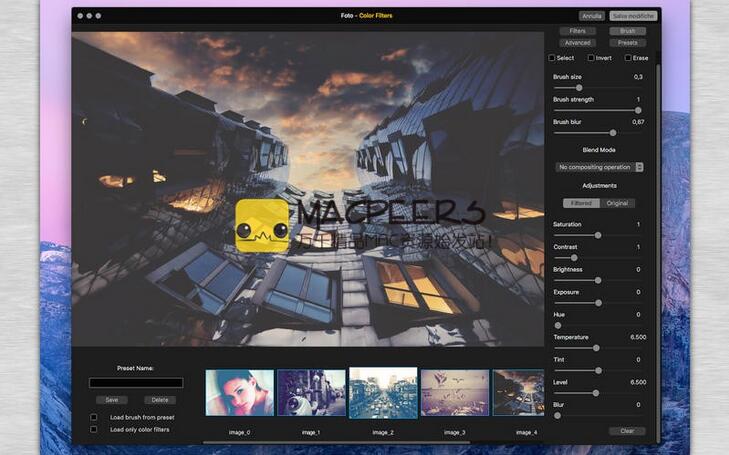Pick the image_2 city traffic thumbnail

[383, 393]
